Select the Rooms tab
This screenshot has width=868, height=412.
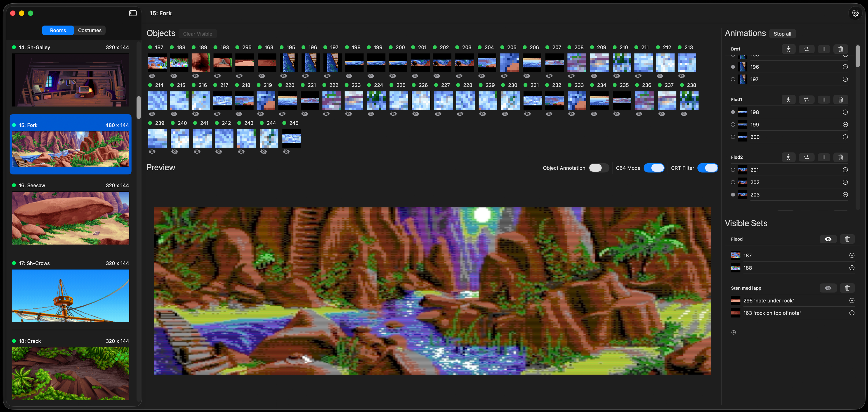coord(58,30)
